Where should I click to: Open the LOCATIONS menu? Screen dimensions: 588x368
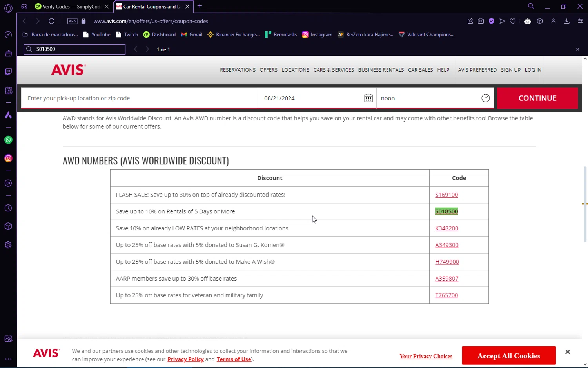tap(295, 70)
